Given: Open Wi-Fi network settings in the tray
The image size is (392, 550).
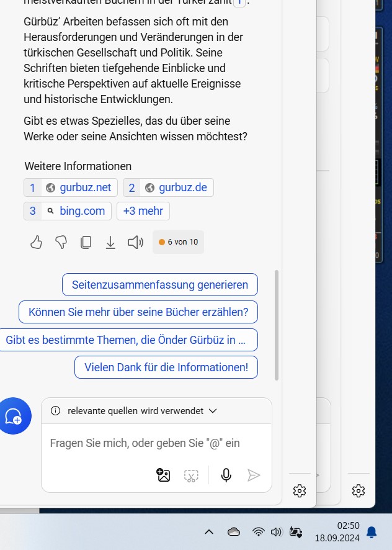Looking at the screenshot, I should point(259,532).
